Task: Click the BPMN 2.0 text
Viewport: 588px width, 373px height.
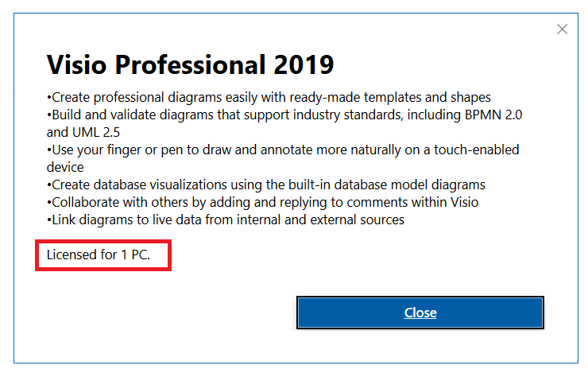Action: (493, 115)
